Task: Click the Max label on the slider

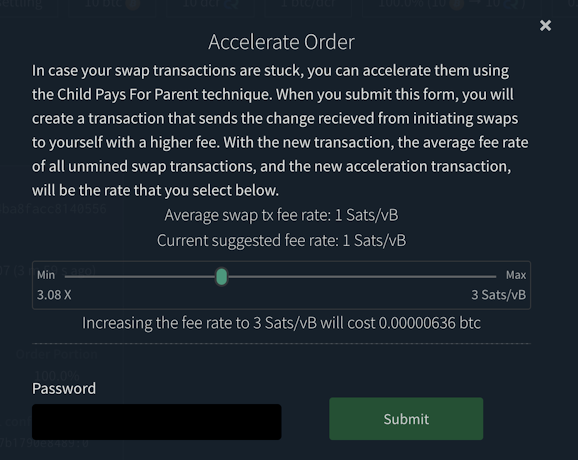Action: click(516, 275)
